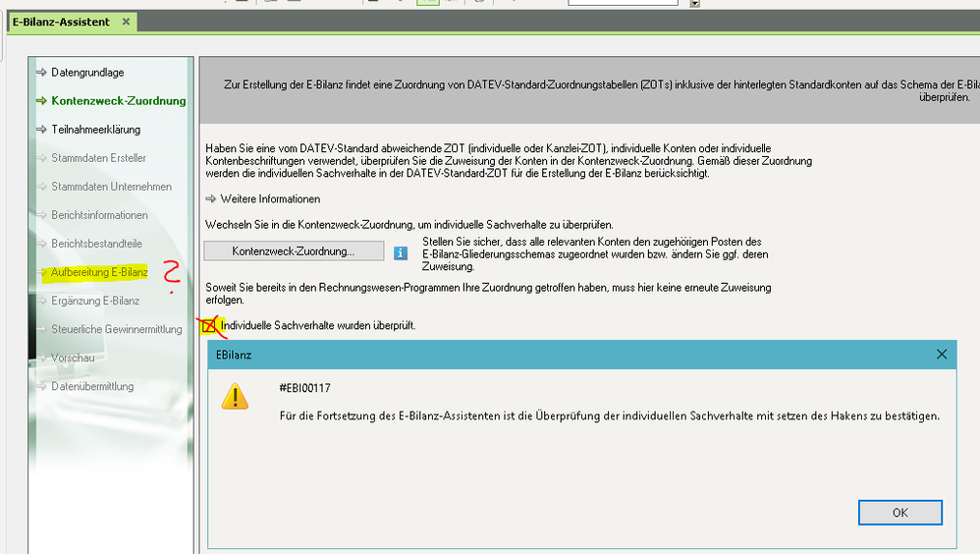Switch to the E-Bilanz-Assistent tab
The width and height of the screenshot is (980, 554).
[61, 22]
